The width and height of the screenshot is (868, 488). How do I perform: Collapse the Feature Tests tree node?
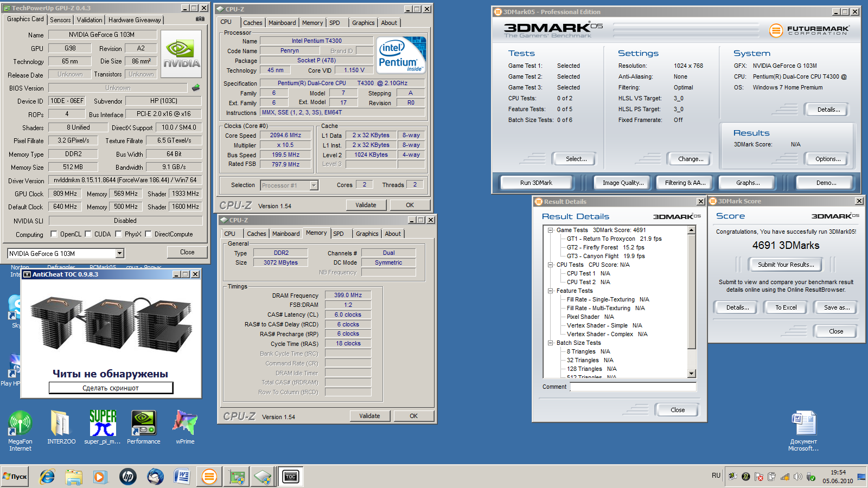pos(550,291)
